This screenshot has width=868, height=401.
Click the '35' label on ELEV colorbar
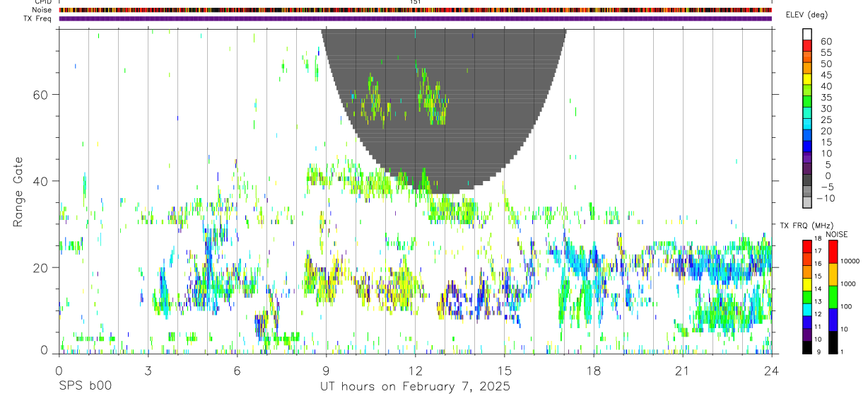click(x=826, y=97)
